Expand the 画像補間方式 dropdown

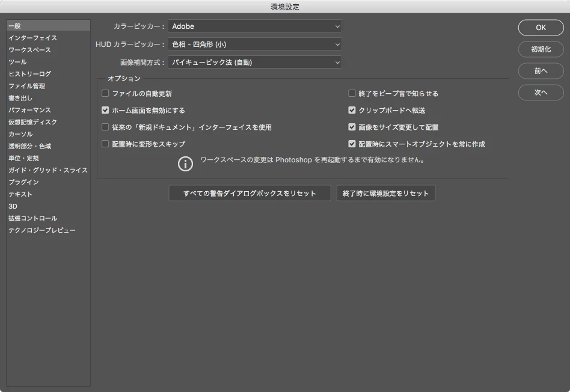pyautogui.click(x=255, y=62)
